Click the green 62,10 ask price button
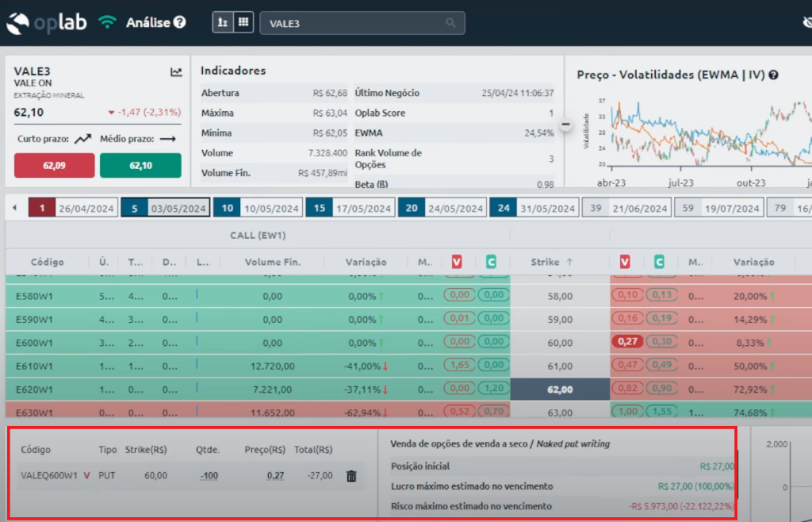The image size is (812, 522). (x=140, y=166)
